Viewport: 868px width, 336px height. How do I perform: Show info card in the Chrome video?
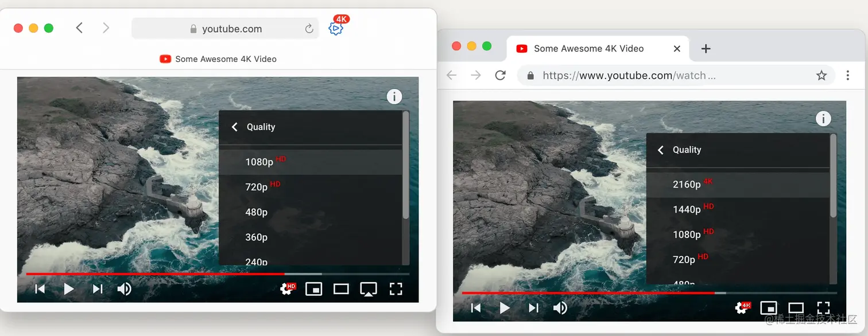(823, 119)
